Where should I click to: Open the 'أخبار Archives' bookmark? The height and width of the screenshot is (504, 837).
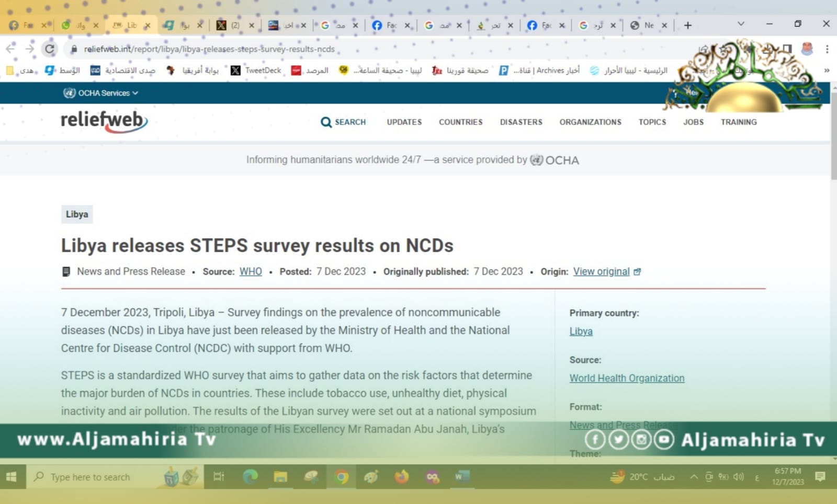coord(539,70)
